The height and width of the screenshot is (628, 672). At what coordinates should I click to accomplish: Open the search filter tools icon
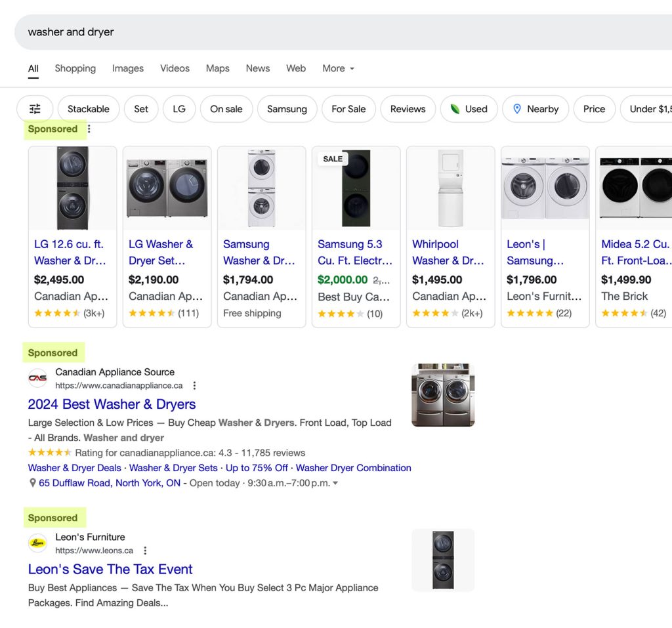click(x=35, y=109)
